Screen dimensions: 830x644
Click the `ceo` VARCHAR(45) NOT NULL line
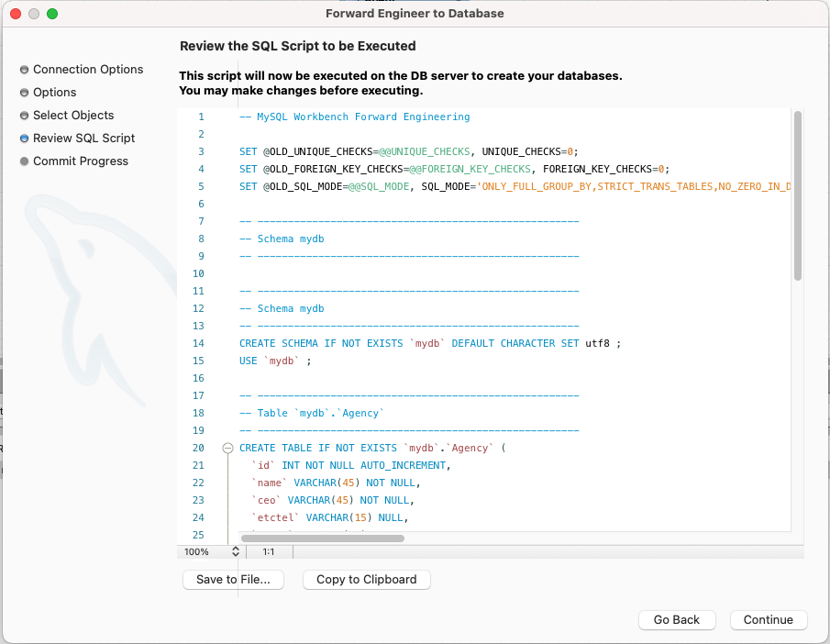point(333,501)
